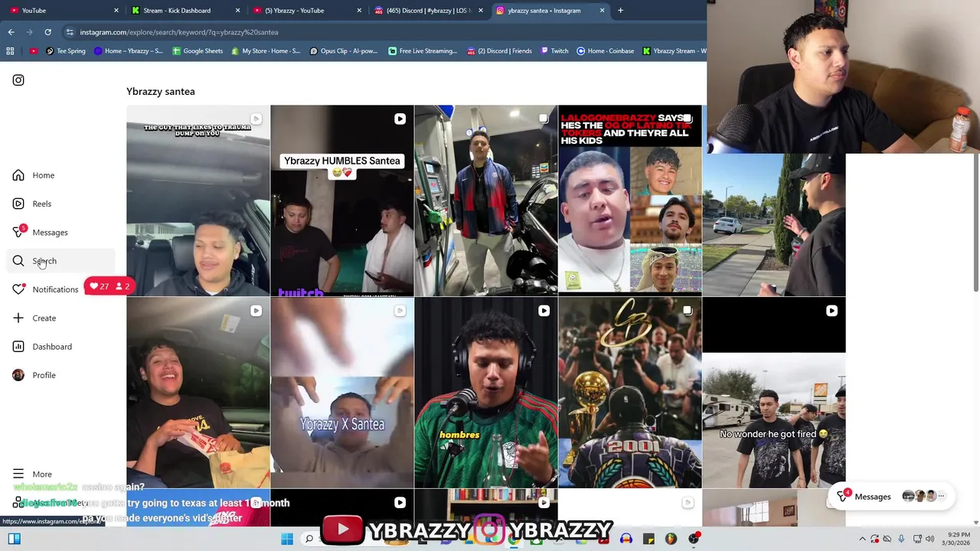Image resolution: width=980 pixels, height=551 pixels.
Task: Open the 'Ybrazzy X Santea' video thumbnail
Action: click(x=341, y=393)
